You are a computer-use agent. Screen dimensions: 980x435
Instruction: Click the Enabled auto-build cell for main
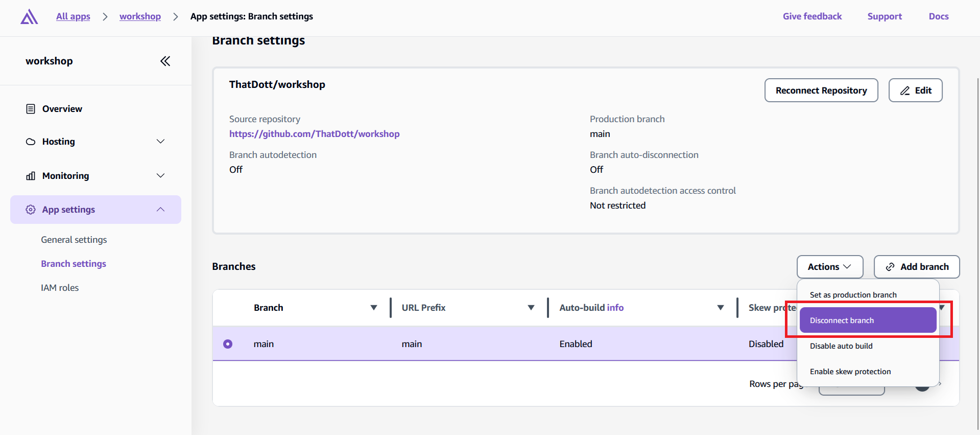(576, 344)
